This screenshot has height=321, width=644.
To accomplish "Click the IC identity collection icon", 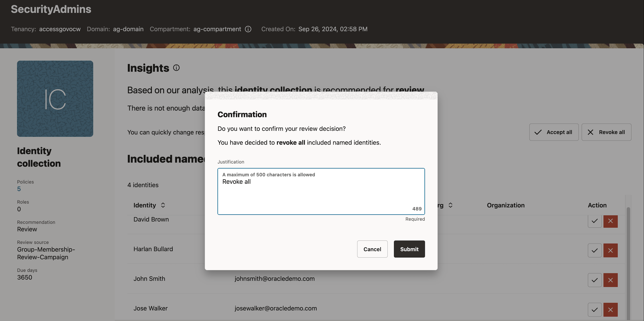I will click(55, 99).
